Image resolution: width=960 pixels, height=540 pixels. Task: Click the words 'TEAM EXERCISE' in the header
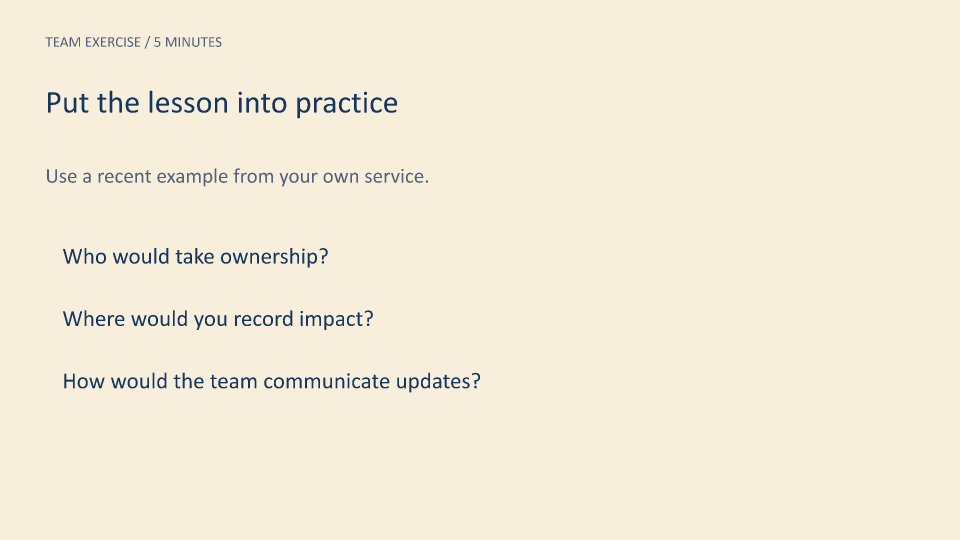(x=93, y=42)
